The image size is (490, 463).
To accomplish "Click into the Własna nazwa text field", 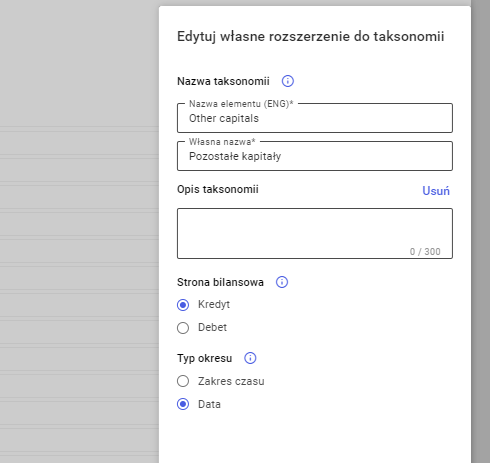I will [315, 156].
